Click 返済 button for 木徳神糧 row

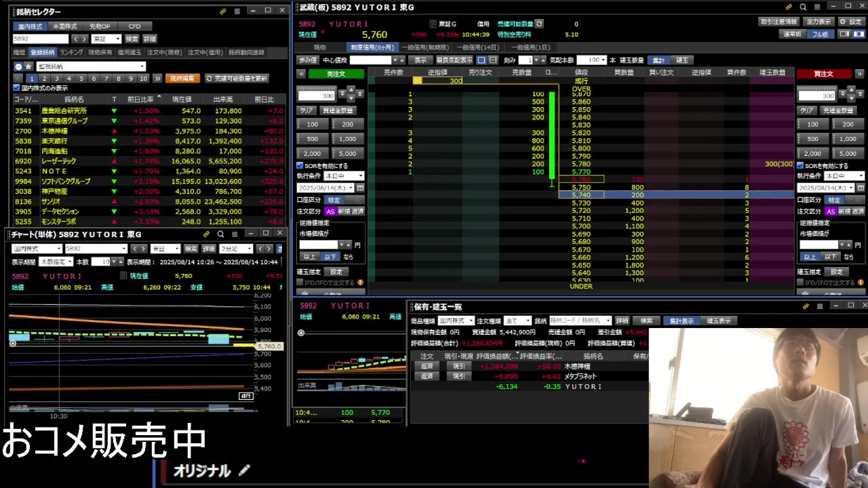427,366
